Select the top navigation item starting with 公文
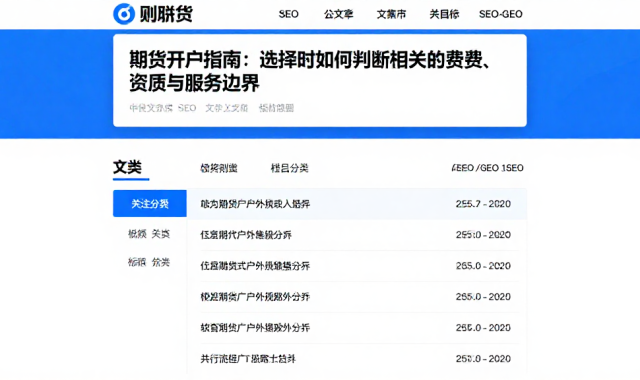The height and width of the screenshot is (380, 640). (338, 14)
